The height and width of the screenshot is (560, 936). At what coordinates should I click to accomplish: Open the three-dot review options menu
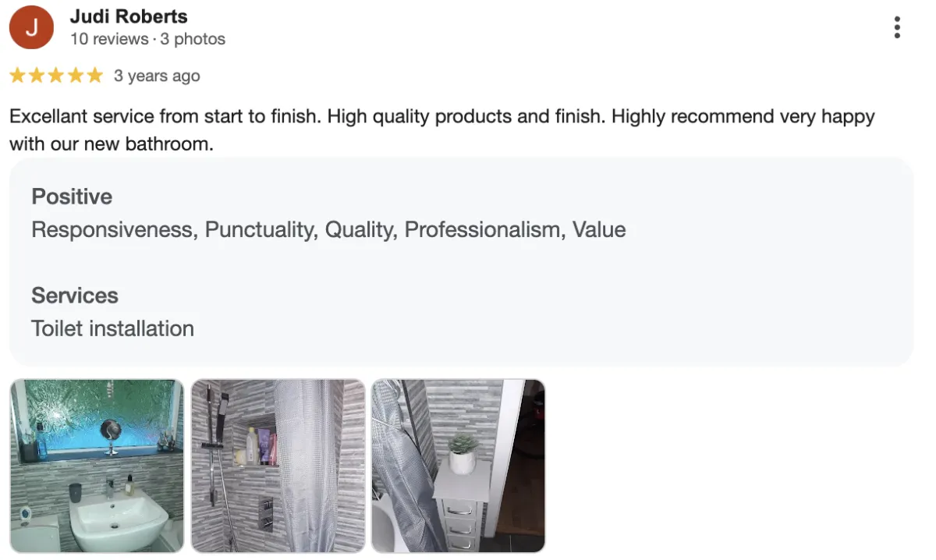897,27
